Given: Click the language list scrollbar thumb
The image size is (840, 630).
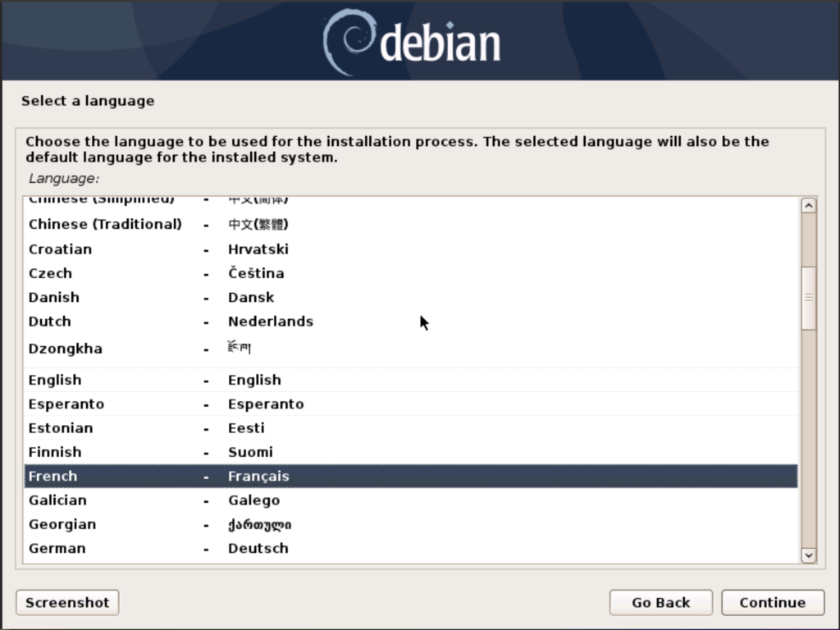Looking at the screenshot, I should 808,297.
